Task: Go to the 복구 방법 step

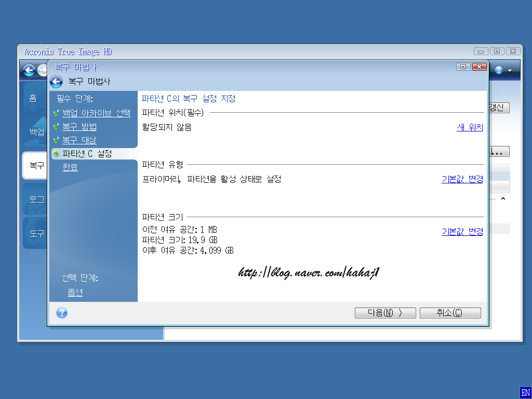Action: [x=79, y=127]
